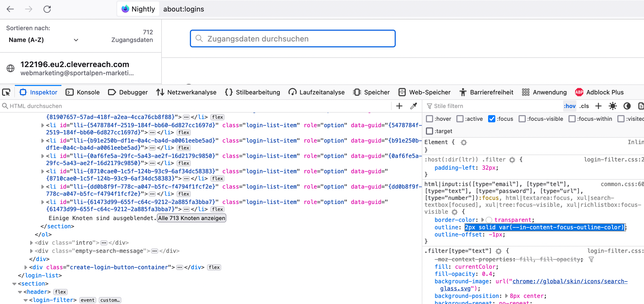Uncheck the :focus pseudo-class checkbox
This screenshot has height=304, width=644.
point(492,119)
